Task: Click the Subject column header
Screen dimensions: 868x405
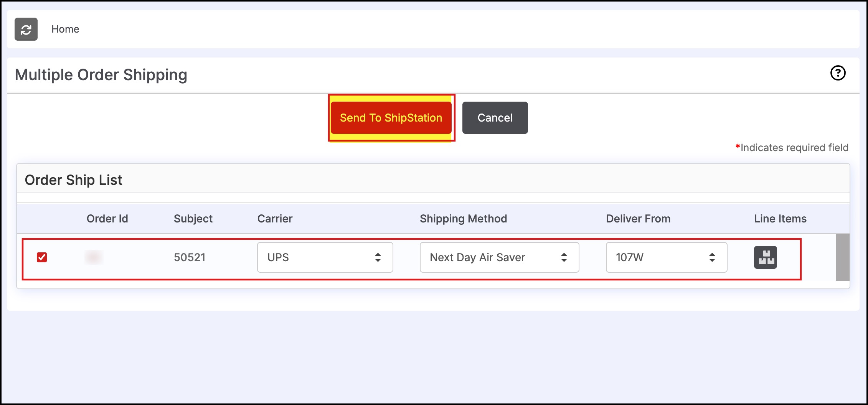Action: (x=193, y=219)
